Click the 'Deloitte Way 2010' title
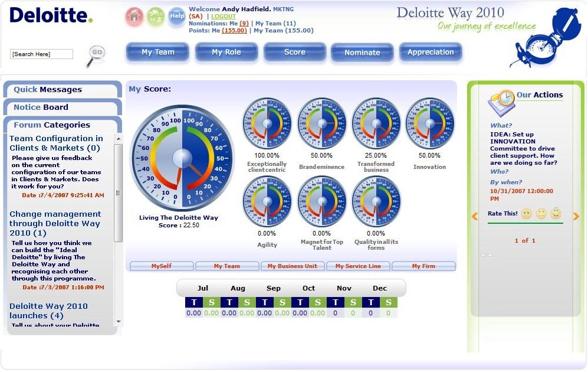 click(x=451, y=13)
